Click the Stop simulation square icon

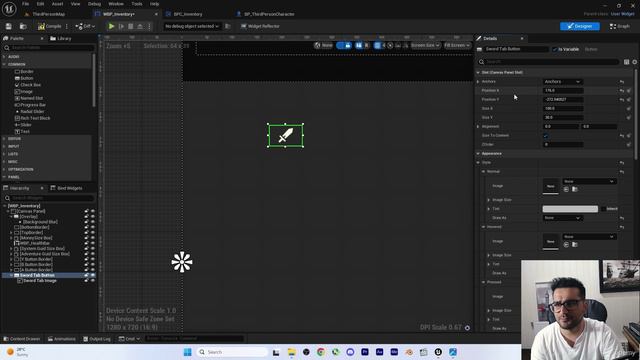click(131, 26)
